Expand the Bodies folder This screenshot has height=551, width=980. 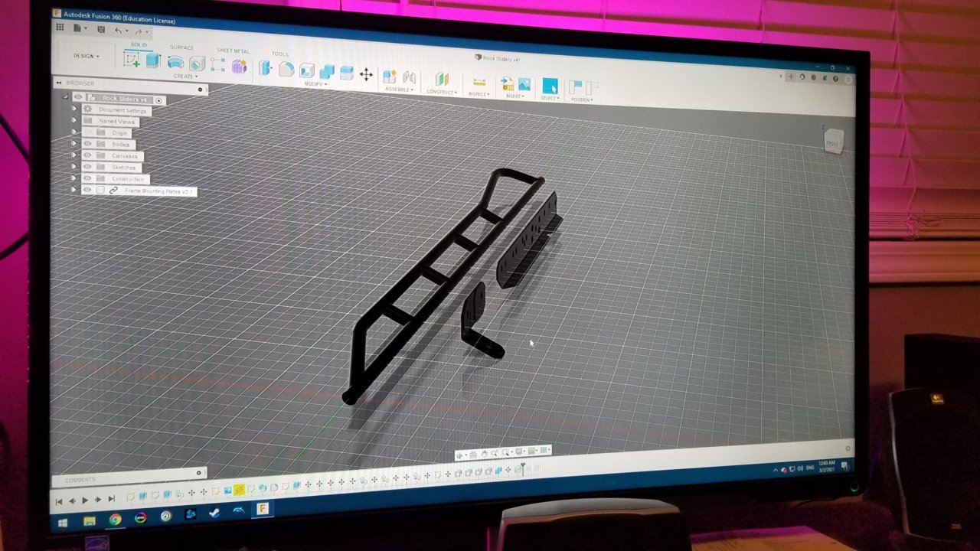[74, 144]
